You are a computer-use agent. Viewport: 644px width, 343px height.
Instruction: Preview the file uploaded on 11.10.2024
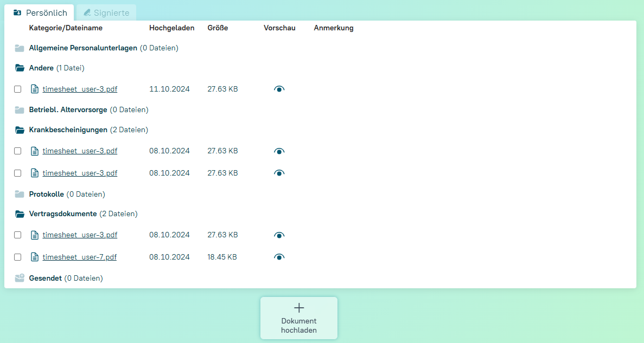pos(279,89)
